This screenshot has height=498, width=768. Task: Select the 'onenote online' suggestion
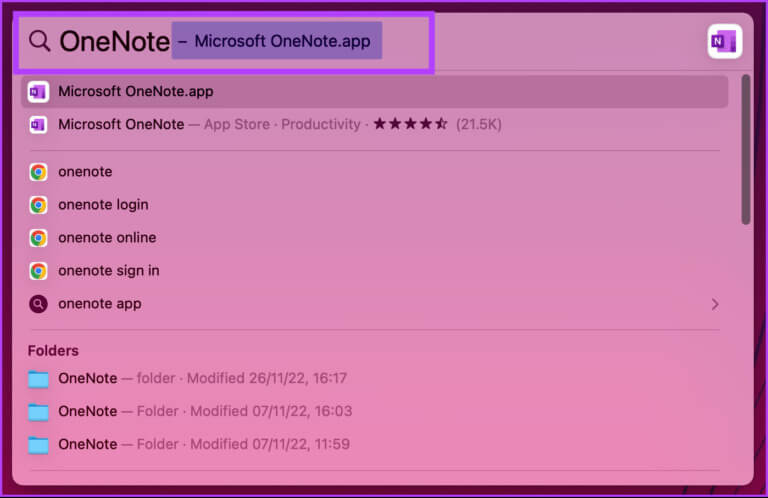374,238
